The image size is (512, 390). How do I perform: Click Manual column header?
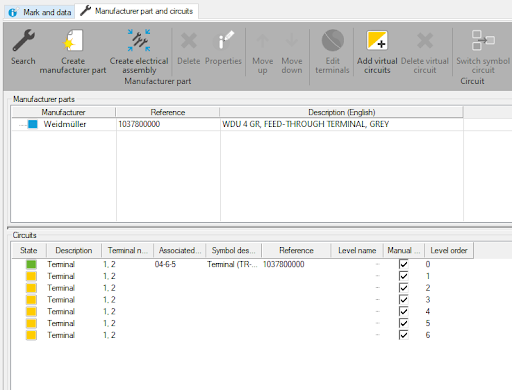(x=404, y=250)
